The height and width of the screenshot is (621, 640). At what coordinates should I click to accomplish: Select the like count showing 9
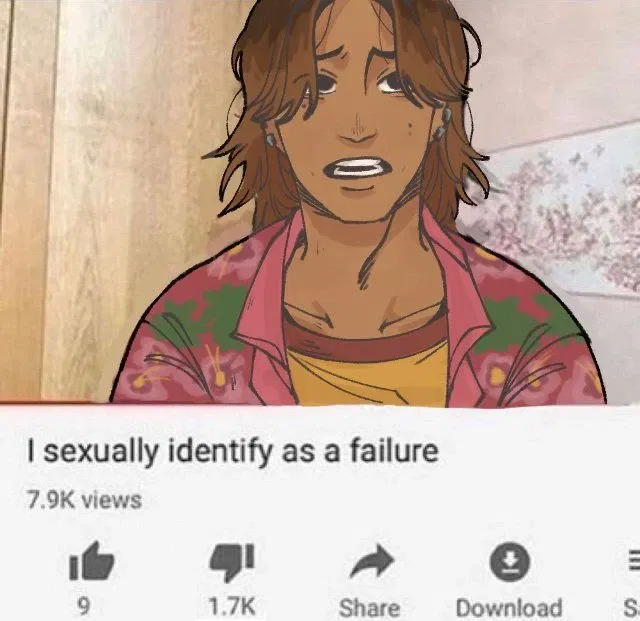pyautogui.click(x=83, y=607)
